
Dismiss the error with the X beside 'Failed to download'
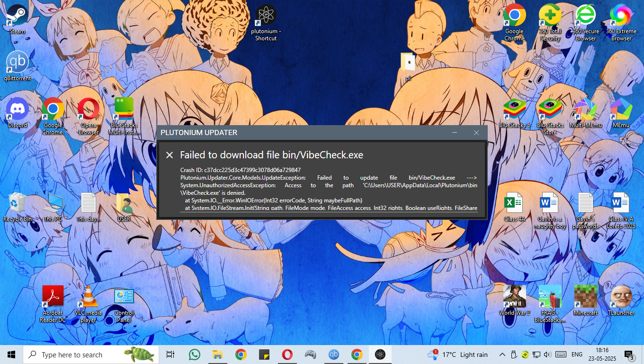[x=170, y=155]
